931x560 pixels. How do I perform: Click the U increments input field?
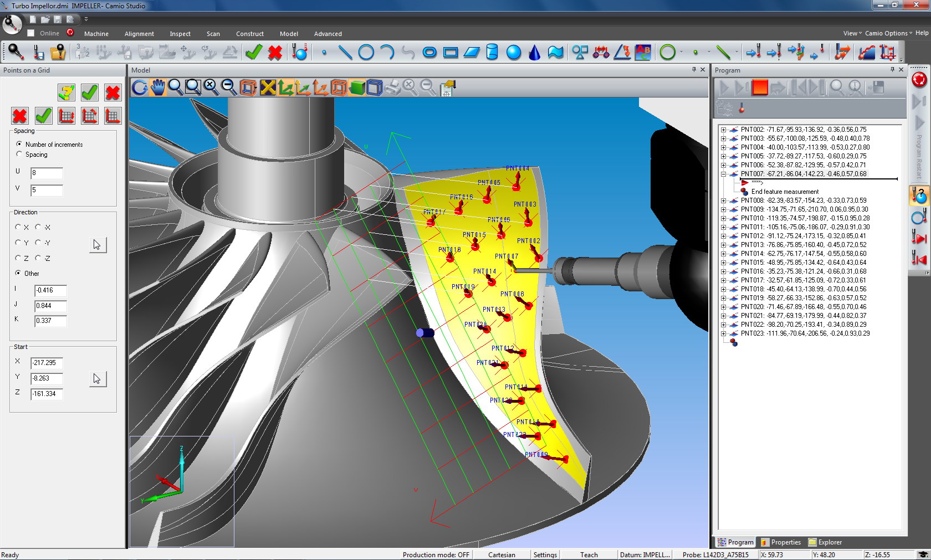(47, 173)
